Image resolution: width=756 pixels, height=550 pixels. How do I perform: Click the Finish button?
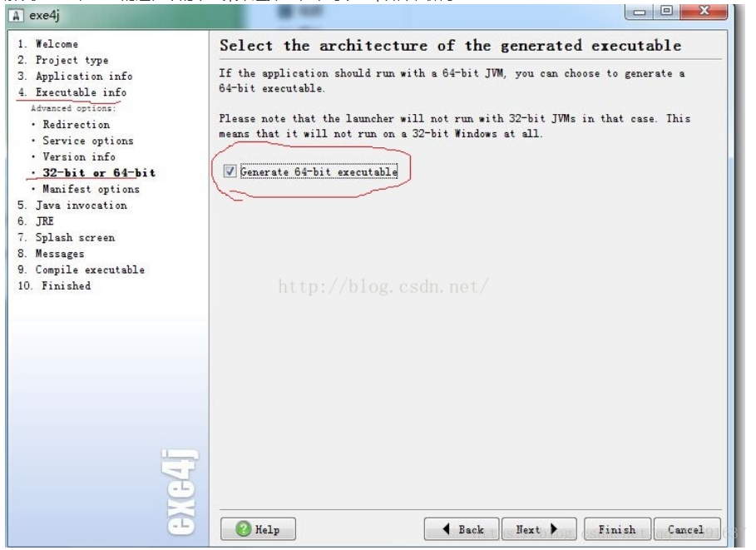[617, 529]
